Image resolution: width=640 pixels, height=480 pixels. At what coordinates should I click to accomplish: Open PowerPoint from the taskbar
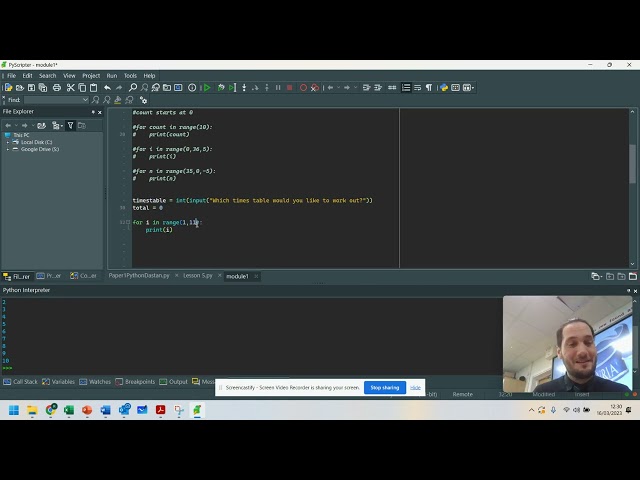point(87,410)
